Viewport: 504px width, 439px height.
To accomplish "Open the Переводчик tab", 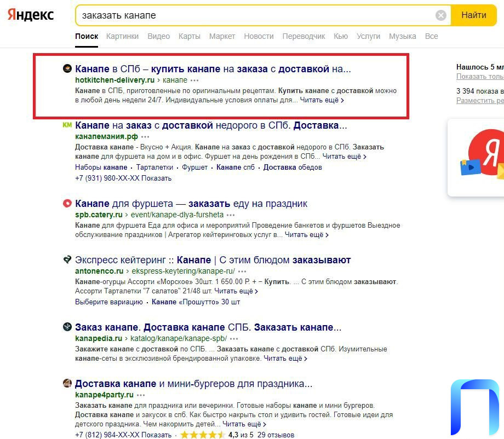I will point(303,36).
